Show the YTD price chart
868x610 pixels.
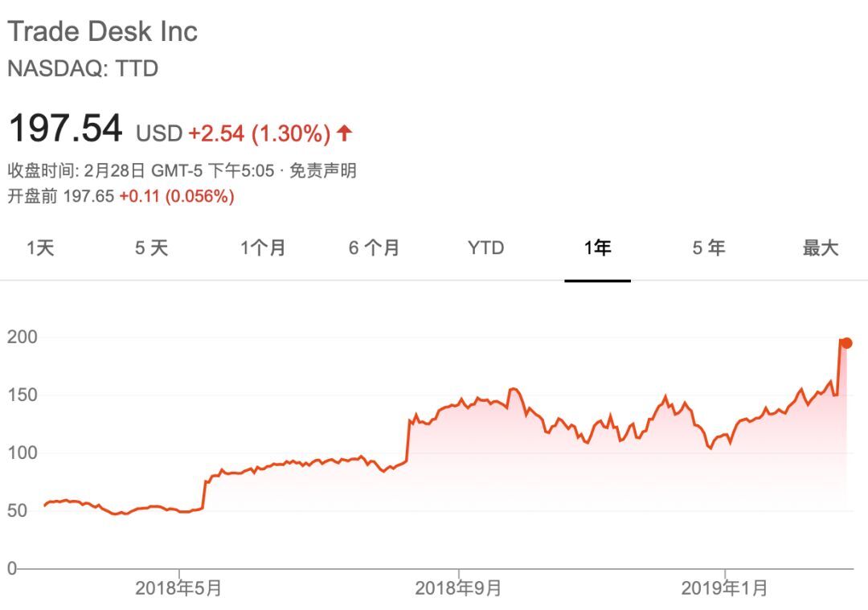click(486, 248)
